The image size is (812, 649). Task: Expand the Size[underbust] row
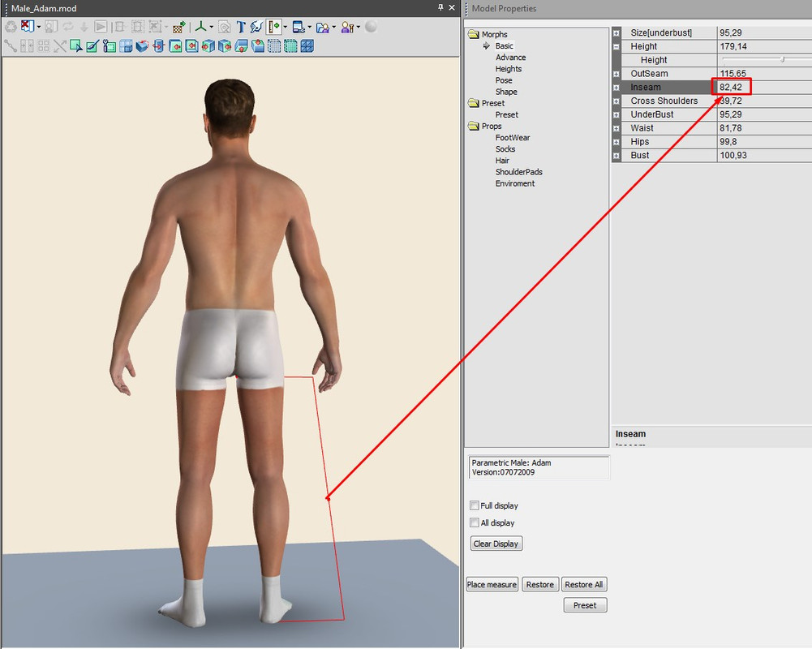point(617,32)
